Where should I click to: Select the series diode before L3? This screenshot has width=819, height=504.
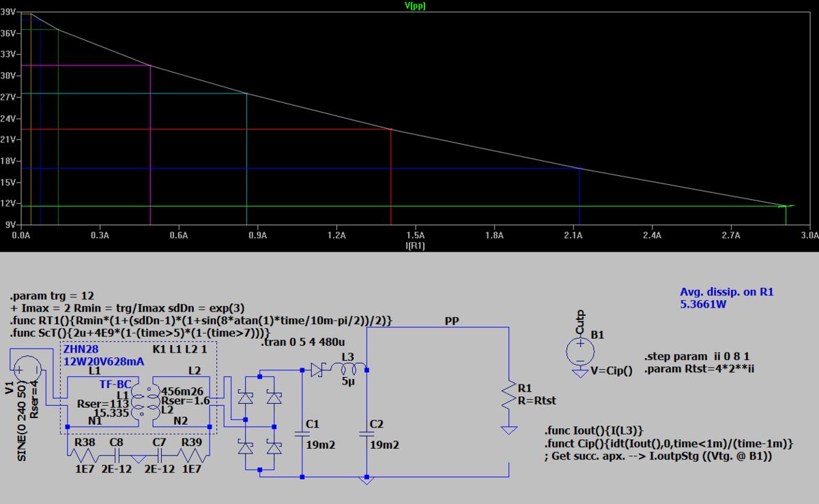tap(316, 370)
